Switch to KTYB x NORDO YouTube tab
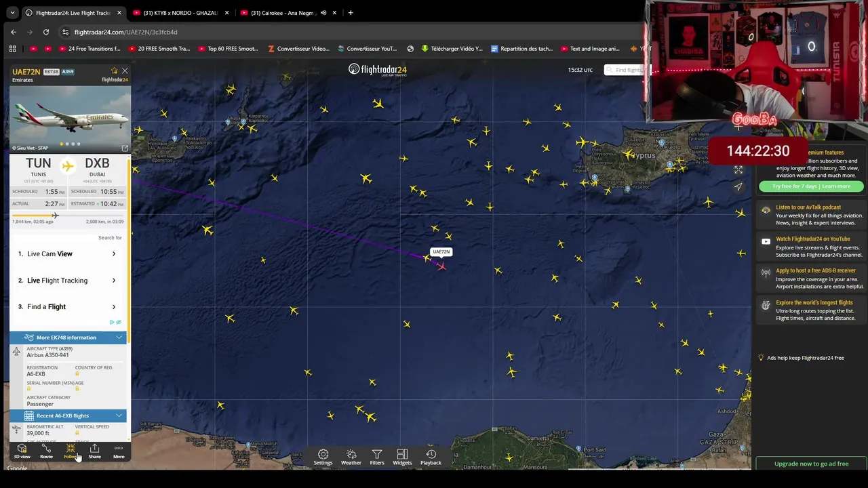The width and height of the screenshot is (868, 488). tap(180, 13)
